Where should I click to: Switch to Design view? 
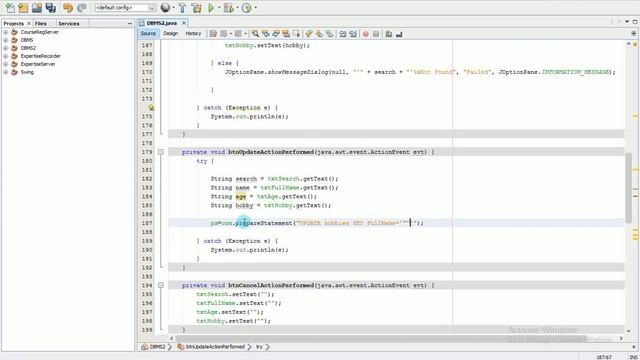[171, 33]
